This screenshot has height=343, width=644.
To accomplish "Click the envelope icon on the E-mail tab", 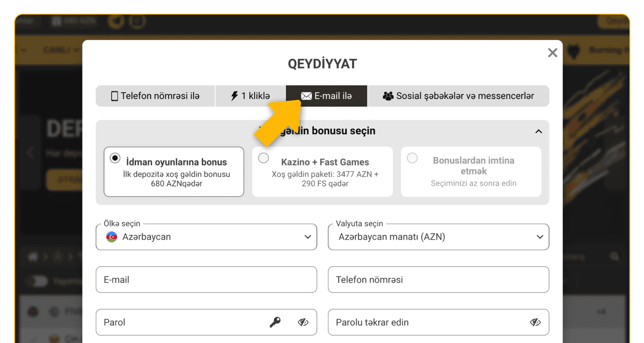I will 306,96.
